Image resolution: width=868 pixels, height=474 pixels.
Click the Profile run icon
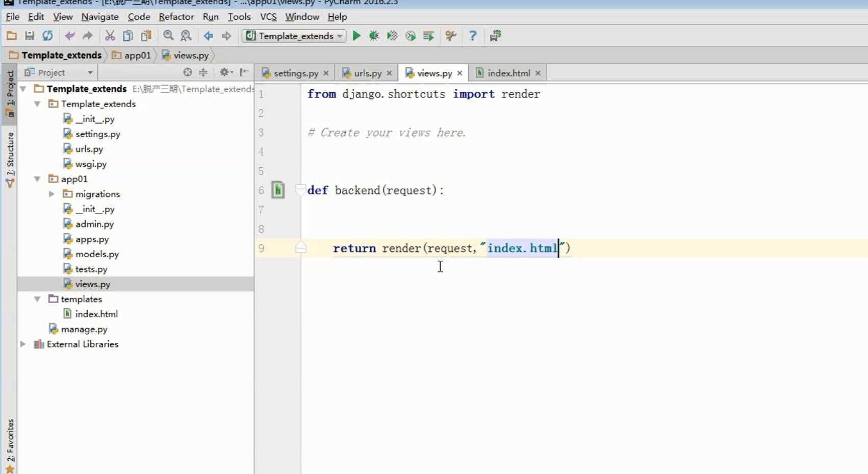[411, 36]
